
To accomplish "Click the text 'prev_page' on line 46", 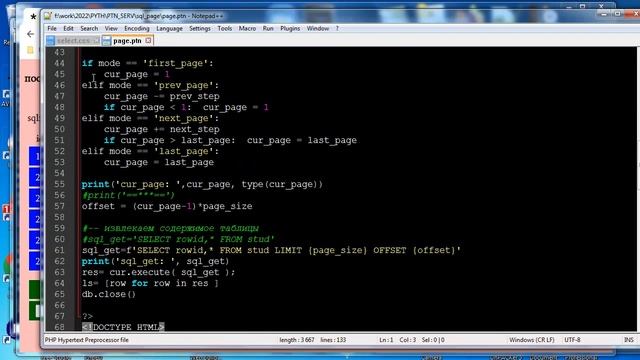I will pyautogui.click(x=184, y=85).
